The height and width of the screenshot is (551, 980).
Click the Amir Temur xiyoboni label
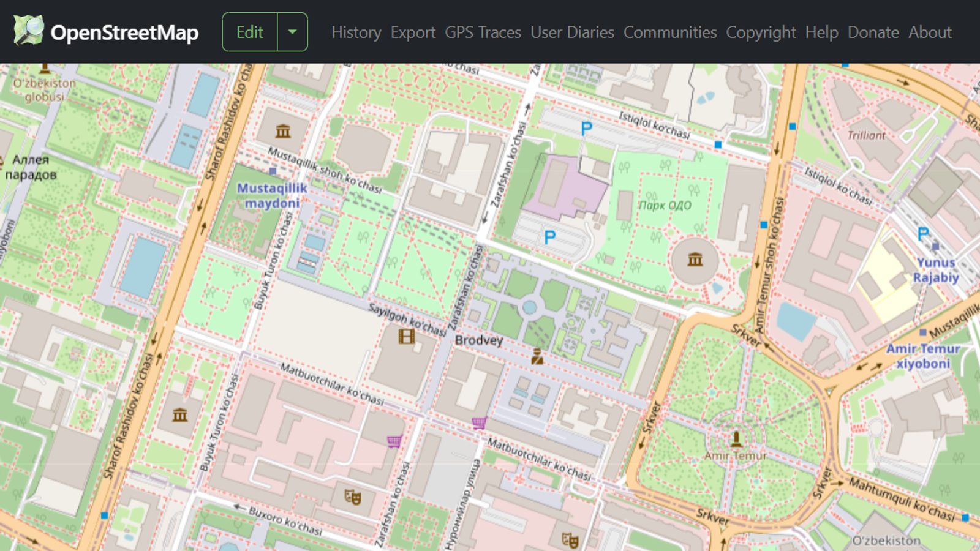click(x=923, y=356)
